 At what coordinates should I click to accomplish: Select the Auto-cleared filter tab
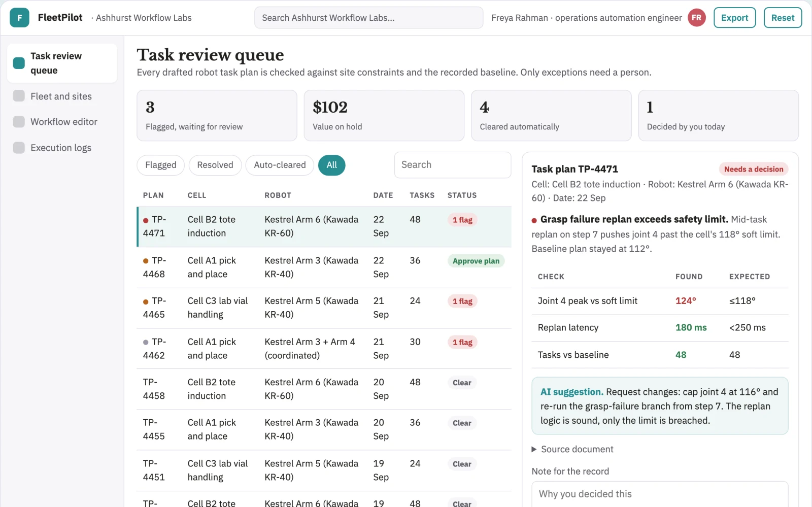coord(280,165)
